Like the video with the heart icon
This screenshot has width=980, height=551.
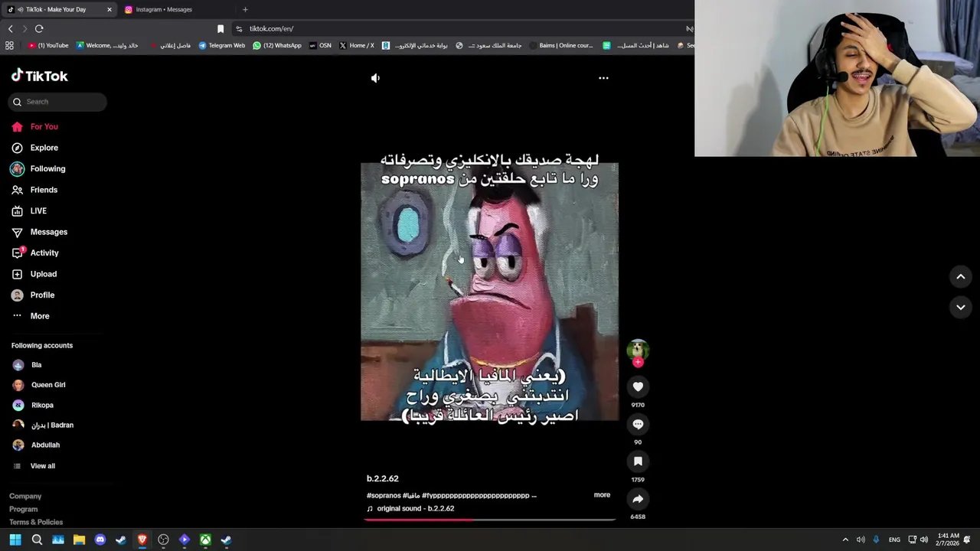(x=638, y=387)
